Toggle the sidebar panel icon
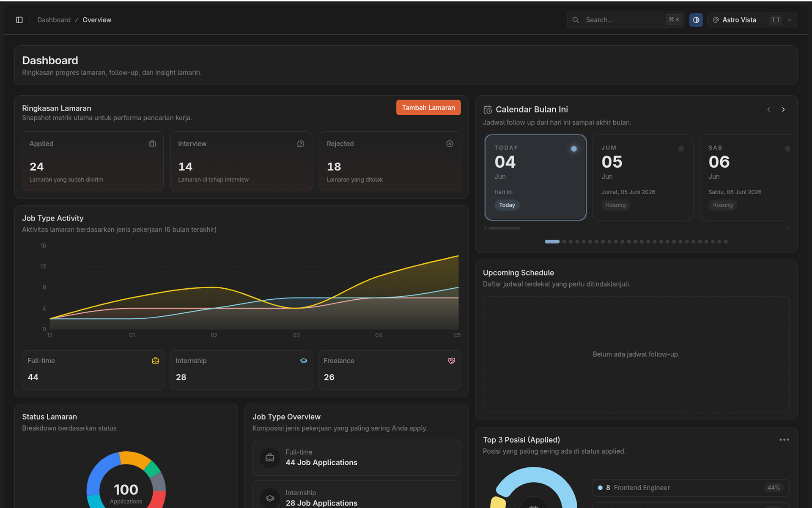 click(19, 20)
